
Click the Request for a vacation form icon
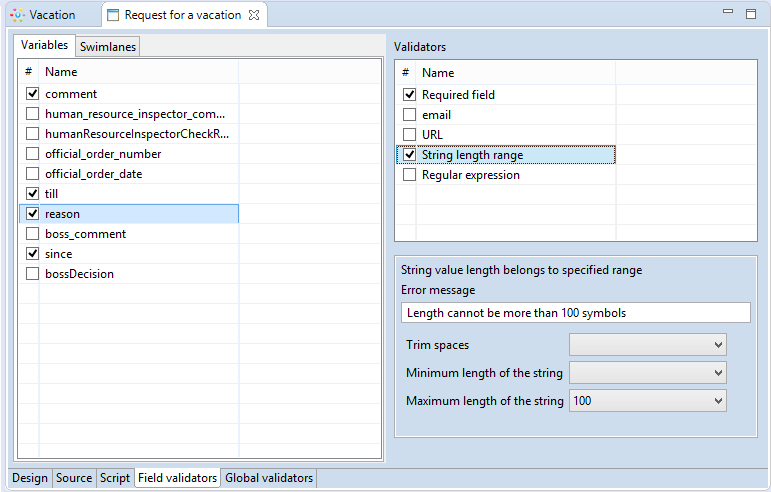coord(113,15)
